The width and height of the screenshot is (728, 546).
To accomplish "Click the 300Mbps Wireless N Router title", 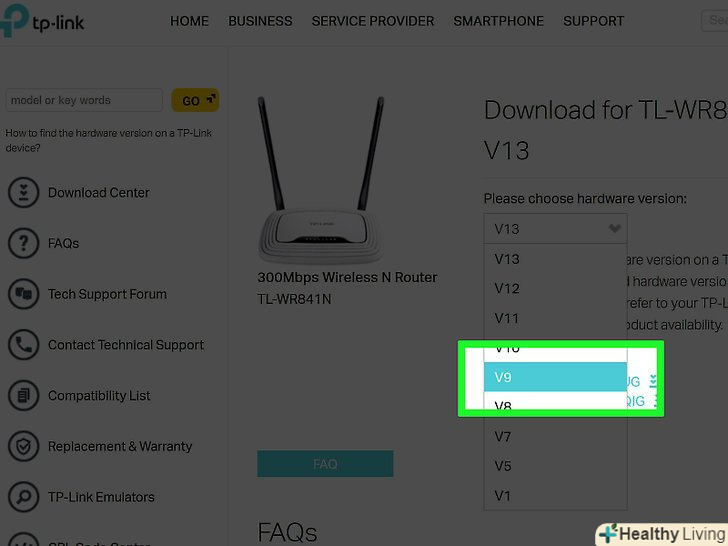I will [x=347, y=277].
